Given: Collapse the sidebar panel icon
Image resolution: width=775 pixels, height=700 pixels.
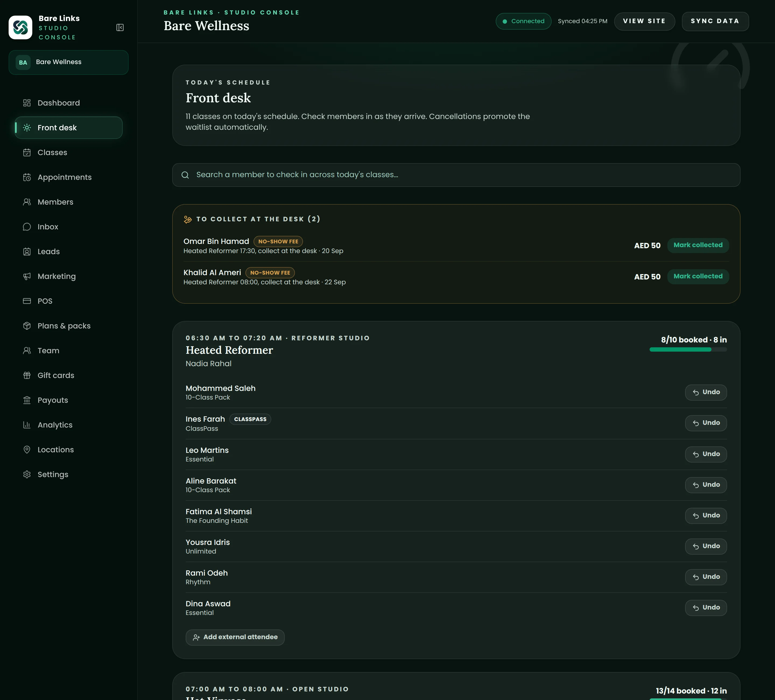Looking at the screenshot, I should [120, 27].
